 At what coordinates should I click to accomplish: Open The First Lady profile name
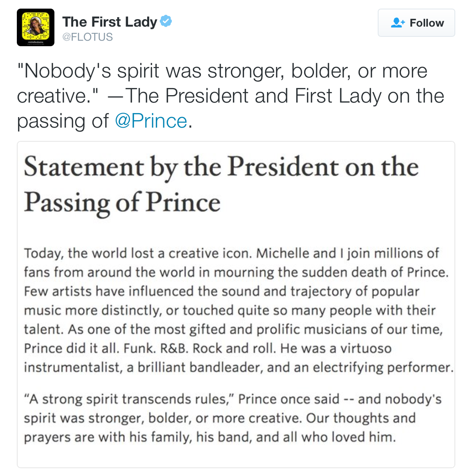110,22
